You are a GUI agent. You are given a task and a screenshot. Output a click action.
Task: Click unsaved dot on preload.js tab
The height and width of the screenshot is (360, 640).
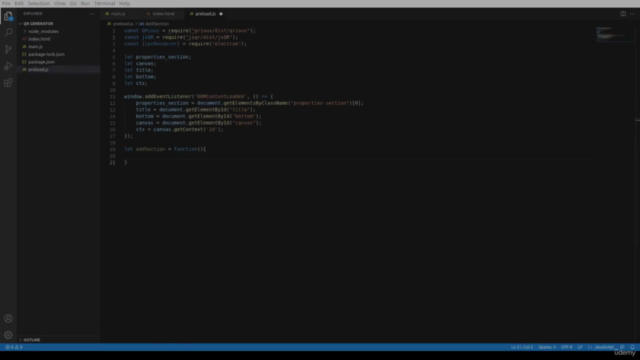[221, 14]
